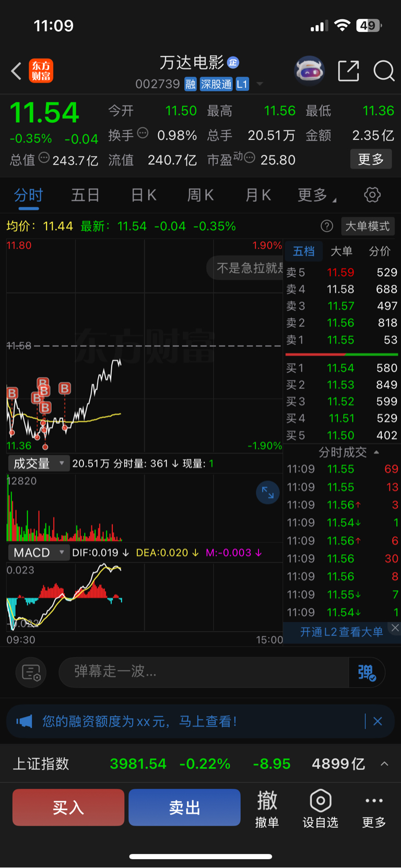
Task: Switch to the 五日 tab
Action: point(85,195)
